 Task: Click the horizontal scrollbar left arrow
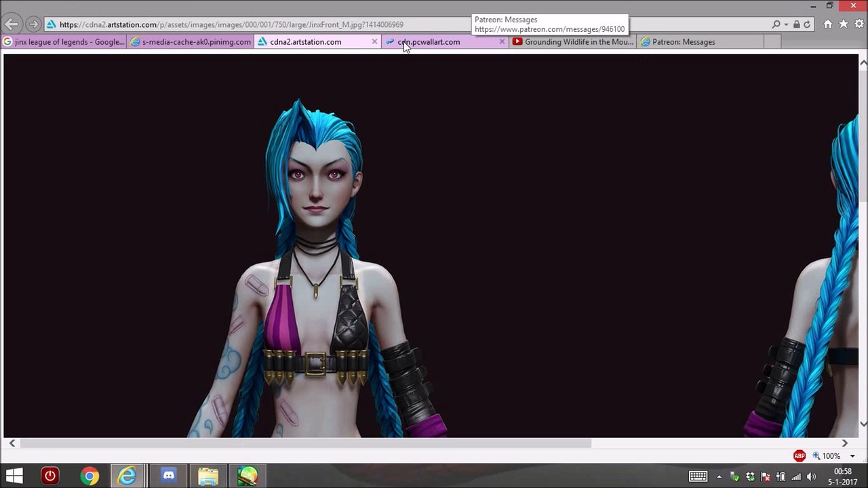point(12,443)
